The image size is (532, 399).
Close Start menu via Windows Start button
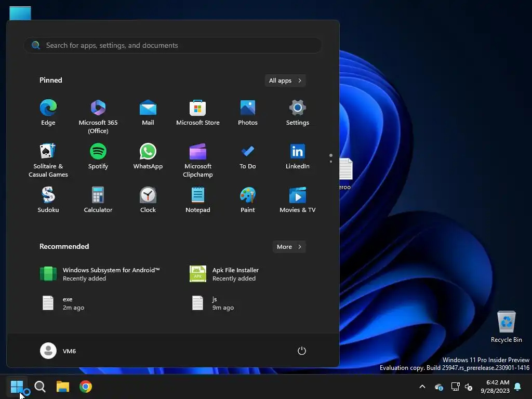click(17, 387)
